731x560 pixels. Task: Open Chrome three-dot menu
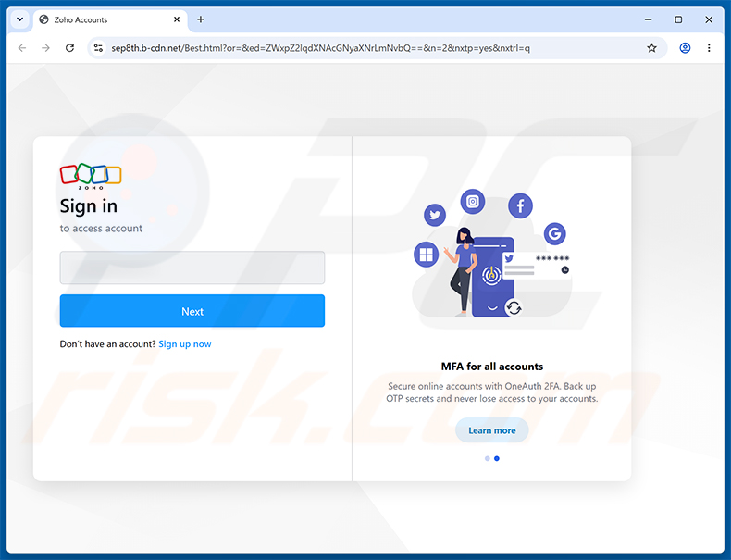click(709, 48)
